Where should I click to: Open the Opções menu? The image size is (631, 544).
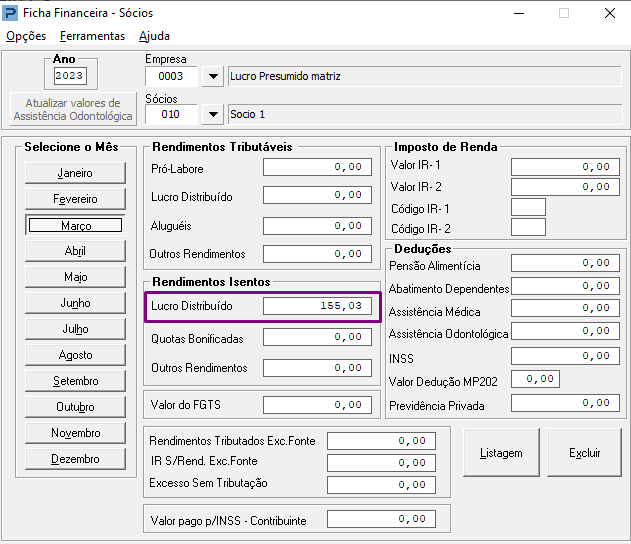click(26, 36)
